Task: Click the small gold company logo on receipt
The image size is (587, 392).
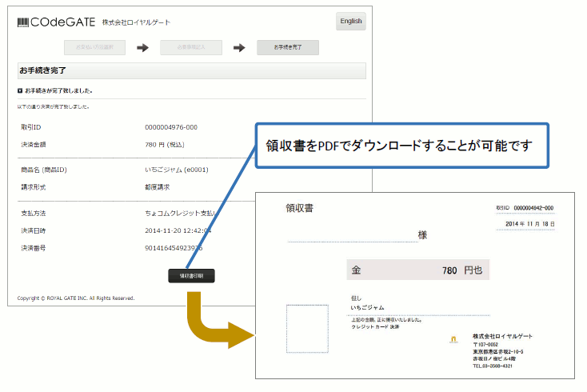Action: 453,339
